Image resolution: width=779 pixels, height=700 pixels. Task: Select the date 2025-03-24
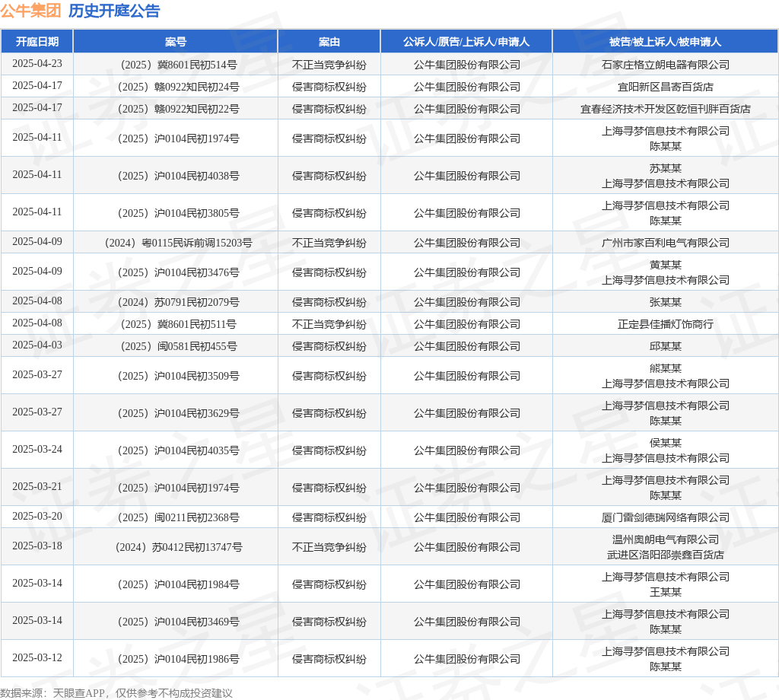click(x=37, y=450)
